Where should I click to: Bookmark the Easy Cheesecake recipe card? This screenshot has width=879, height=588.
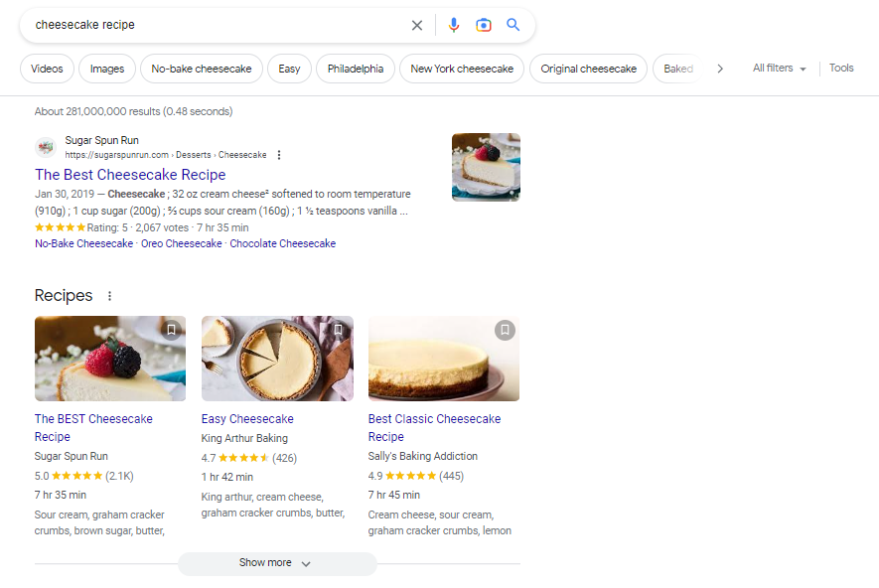[338, 330]
